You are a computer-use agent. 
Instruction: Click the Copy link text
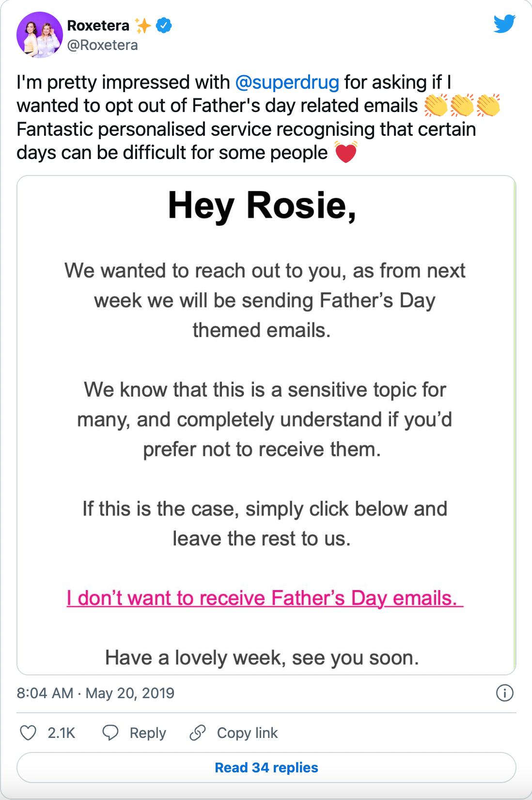pos(248,733)
